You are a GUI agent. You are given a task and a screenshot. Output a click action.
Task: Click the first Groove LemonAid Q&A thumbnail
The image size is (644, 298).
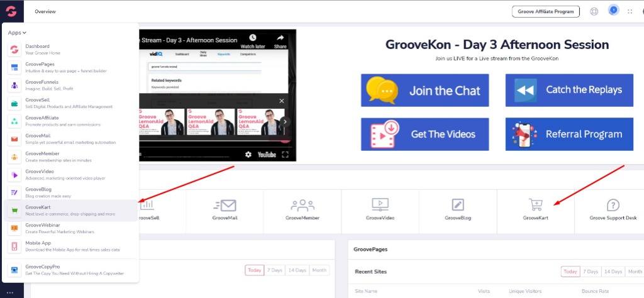[x=162, y=121]
